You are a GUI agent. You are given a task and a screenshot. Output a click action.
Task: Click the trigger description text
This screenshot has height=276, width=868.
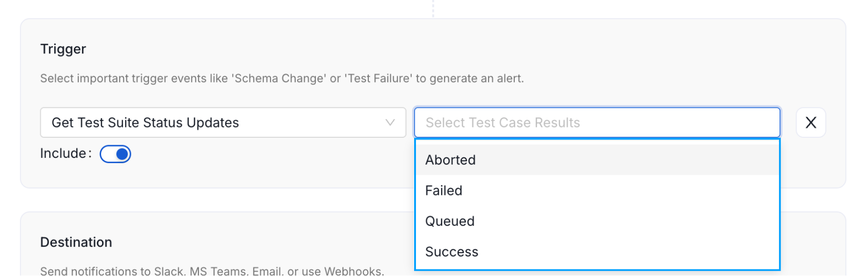click(282, 78)
